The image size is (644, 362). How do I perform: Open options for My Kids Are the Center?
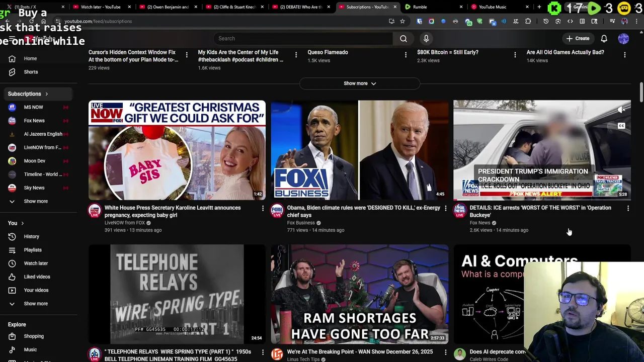tap(296, 55)
